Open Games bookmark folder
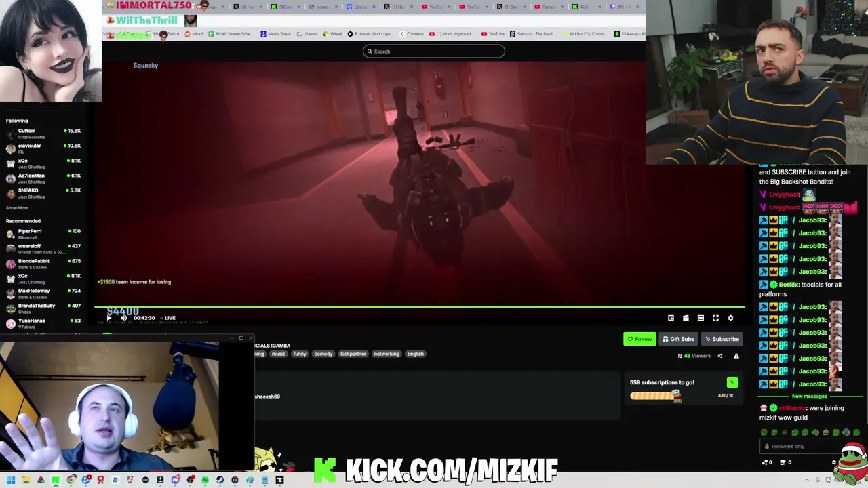Image resolution: width=868 pixels, height=488 pixels. 307,34
